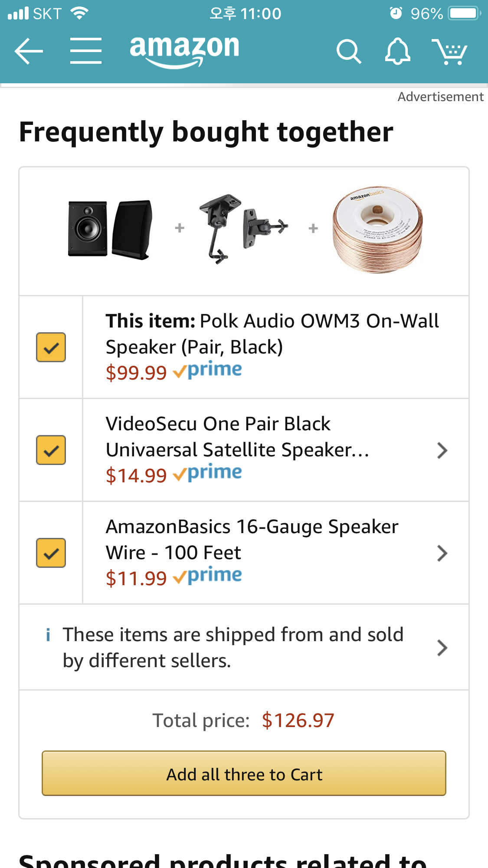Tap the Polk speaker pair thumbnail
The height and width of the screenshot is (868, 488).
110,229
